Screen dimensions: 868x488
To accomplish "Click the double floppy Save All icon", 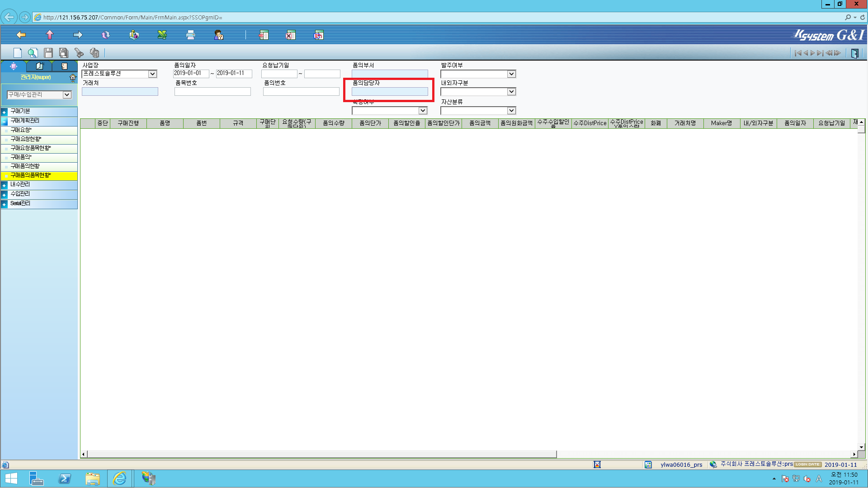I will tap(64, 53).
